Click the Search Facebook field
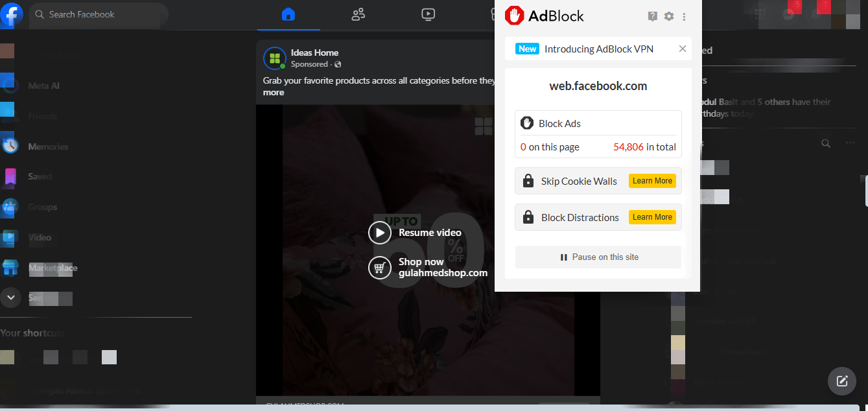This screenshot has height=411, width=868. [99, 14]
